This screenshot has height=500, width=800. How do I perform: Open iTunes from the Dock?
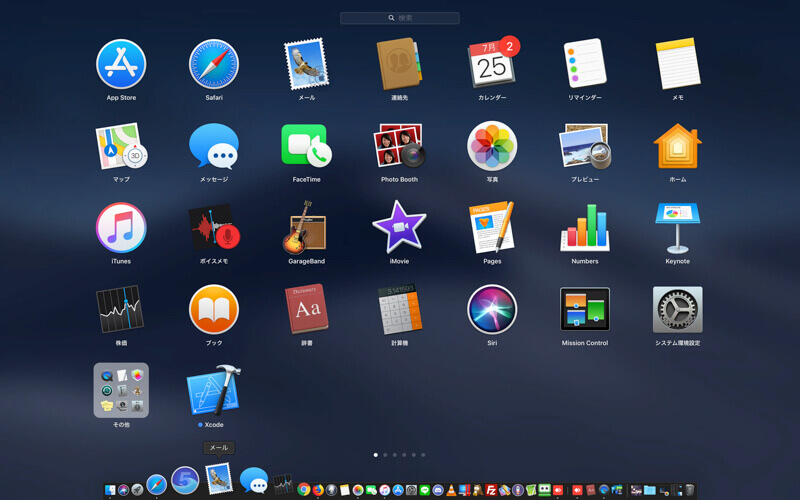(x=384, y=490)
